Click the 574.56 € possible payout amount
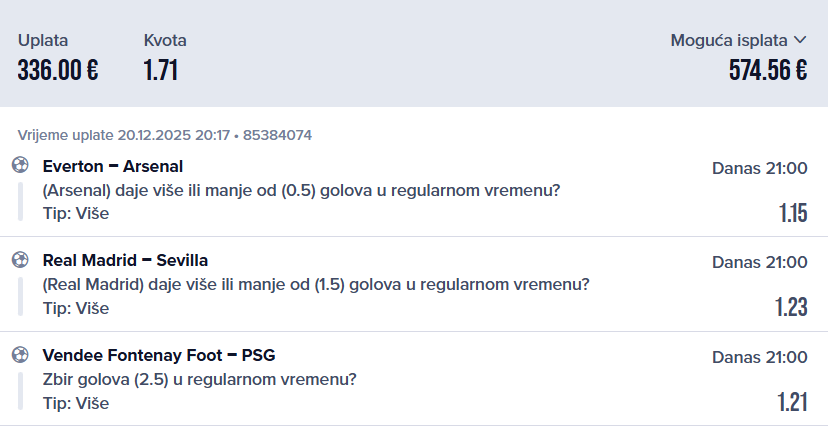The width and height of the screenshot is (829, 428). coord(768,70)
